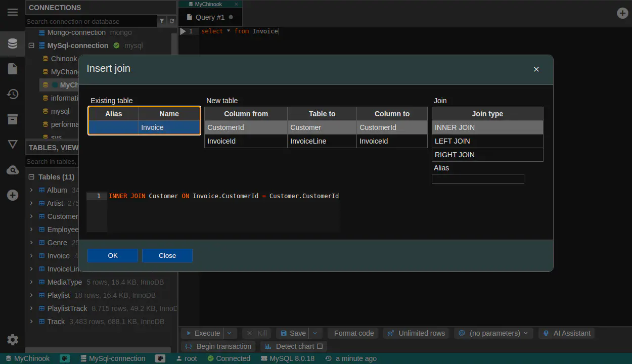The image size is (632, 364).
Task: Collapse the MySql-connection tree node
Action: [x=31, y=45]
